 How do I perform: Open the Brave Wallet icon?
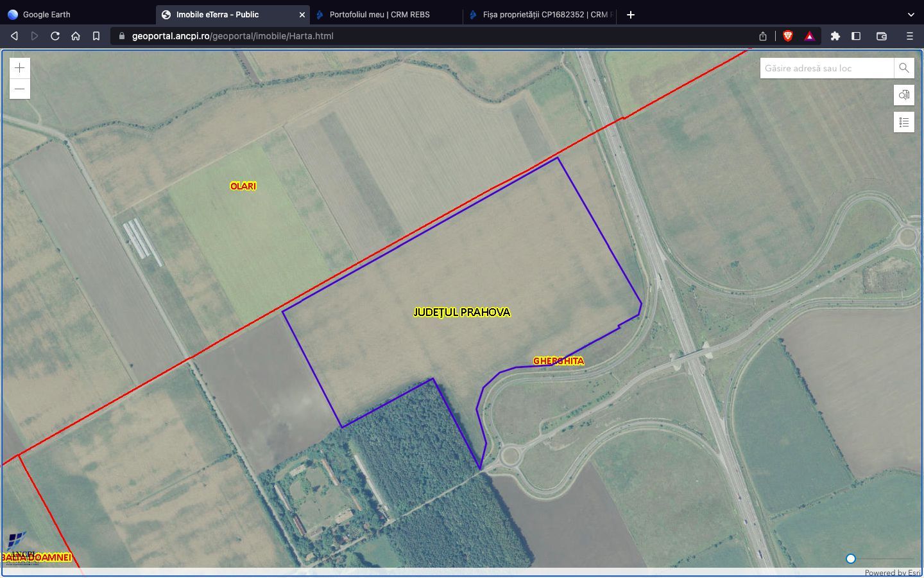(x=882, y=36)
